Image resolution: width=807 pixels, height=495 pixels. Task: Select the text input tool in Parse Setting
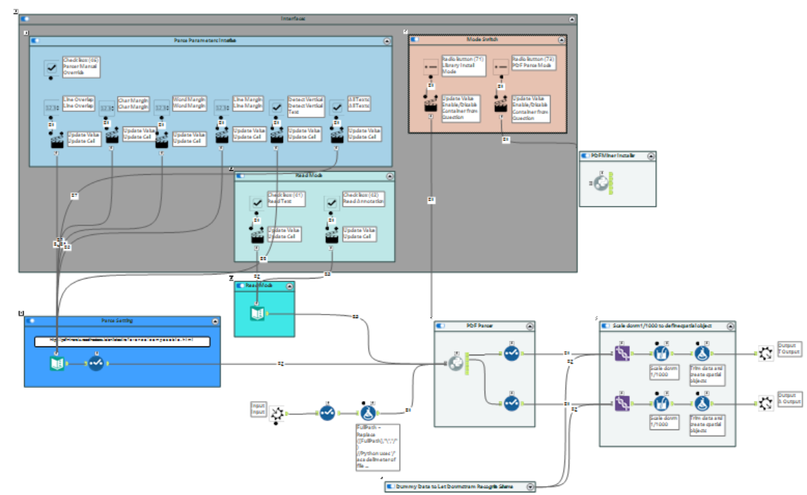tap(57, 363)
